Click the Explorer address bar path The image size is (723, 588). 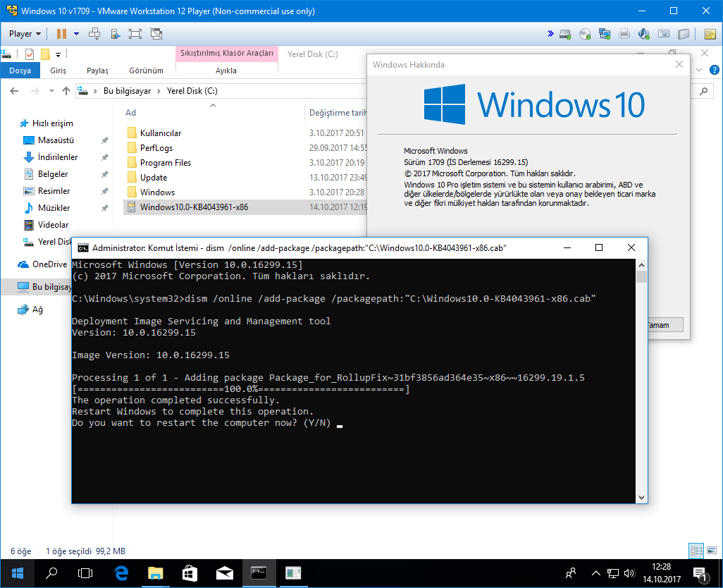pos(221,91)
